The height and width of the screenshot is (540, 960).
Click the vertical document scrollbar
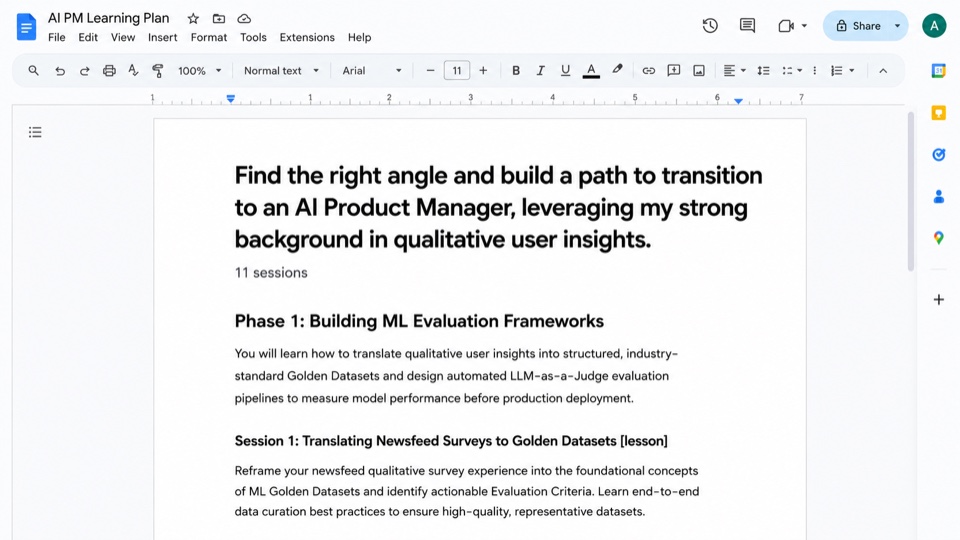pyautogui.click(x=910, y=191)
